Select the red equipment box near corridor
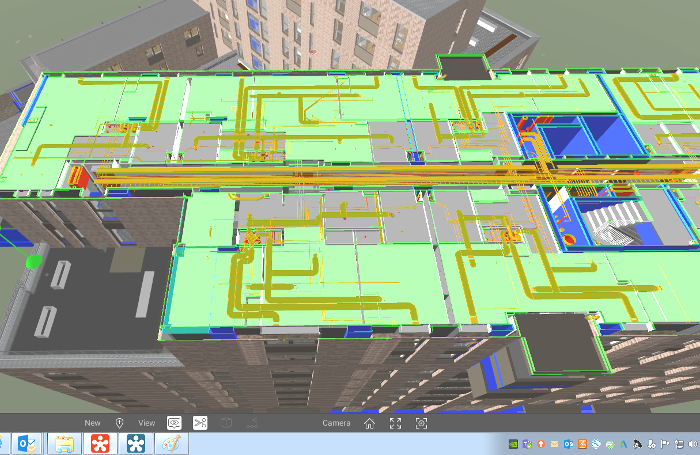Image resolution: width=700 pixels, height=455 pixels. 79,176
